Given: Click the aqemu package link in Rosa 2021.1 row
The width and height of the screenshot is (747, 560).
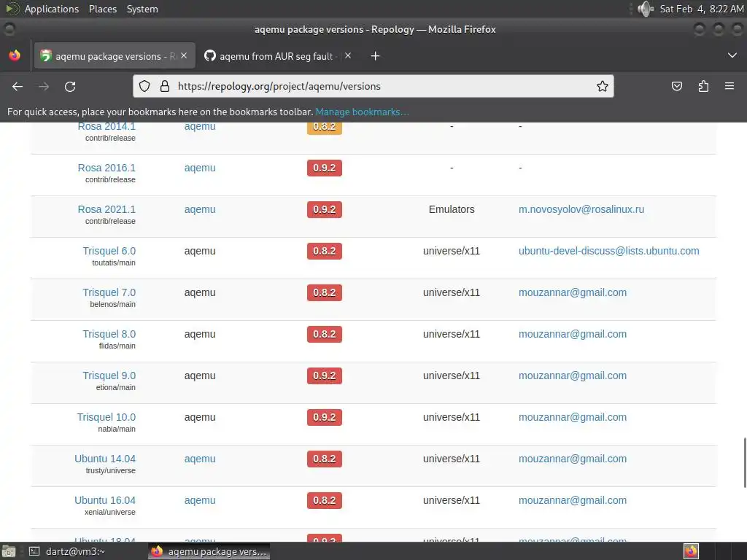Looking at the screenshot, I should (x=200, y=209).
